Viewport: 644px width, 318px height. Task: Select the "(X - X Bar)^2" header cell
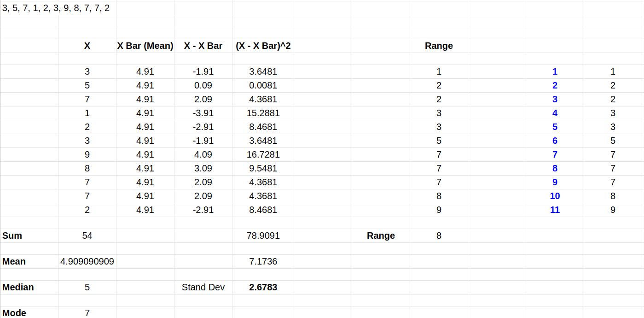tap(263, 46)
